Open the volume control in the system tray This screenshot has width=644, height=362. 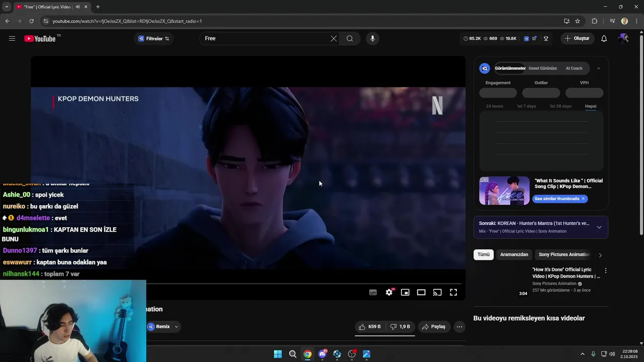point(612,354)
